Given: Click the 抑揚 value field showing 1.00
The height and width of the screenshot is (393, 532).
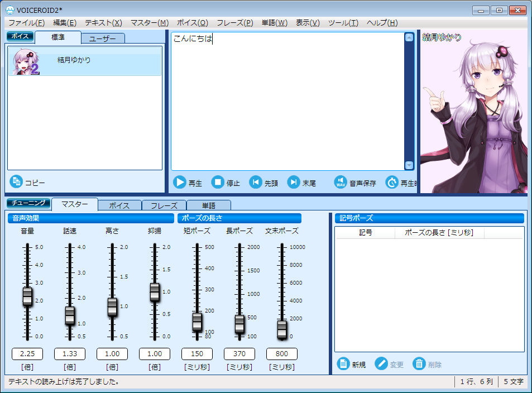Looking at the screenshot, I should [x=155, y=353].
